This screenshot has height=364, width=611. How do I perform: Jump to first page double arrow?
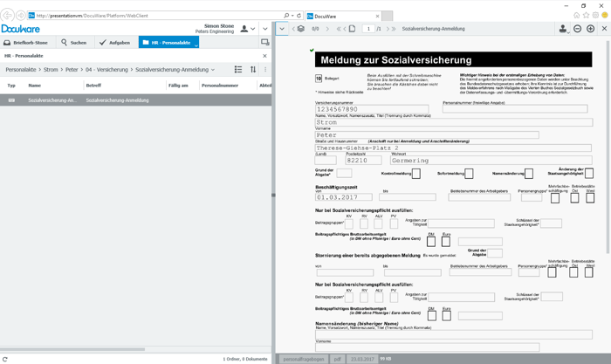point(339,29)
